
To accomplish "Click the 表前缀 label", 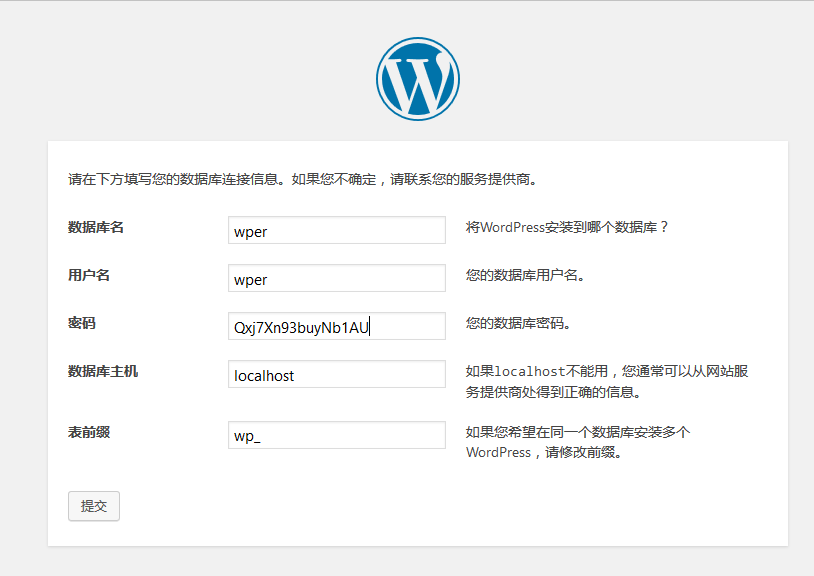I will (89, 432).
